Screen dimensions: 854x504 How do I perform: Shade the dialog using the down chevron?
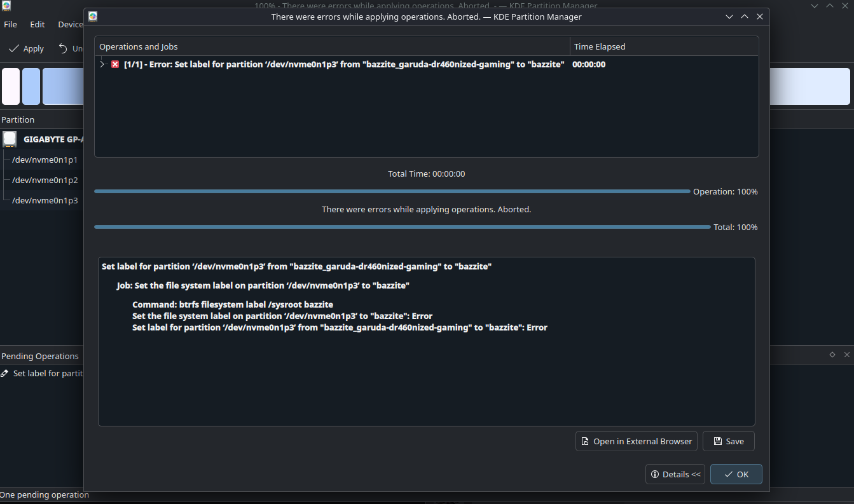pos(729,17)
